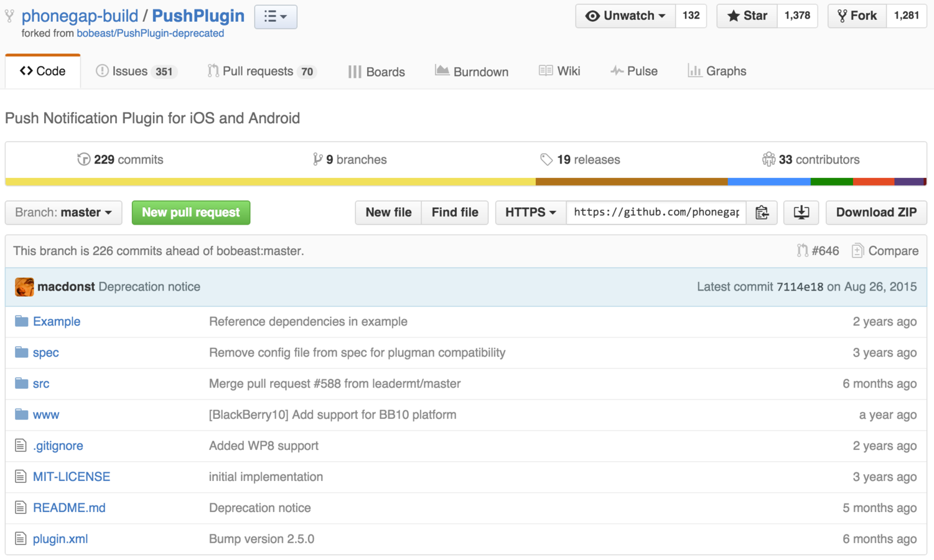
Task: Open the HTTPS protocol dropdown
Action: tap(531, 212)
